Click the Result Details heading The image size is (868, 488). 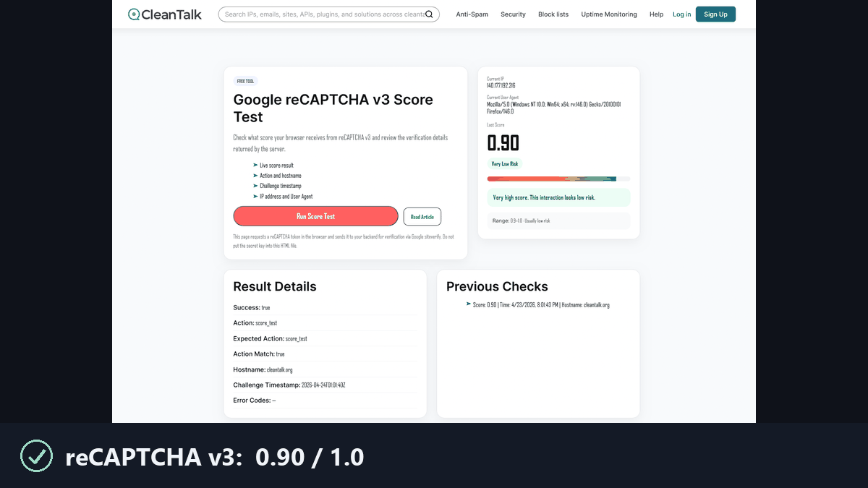[x=275, y=286]
